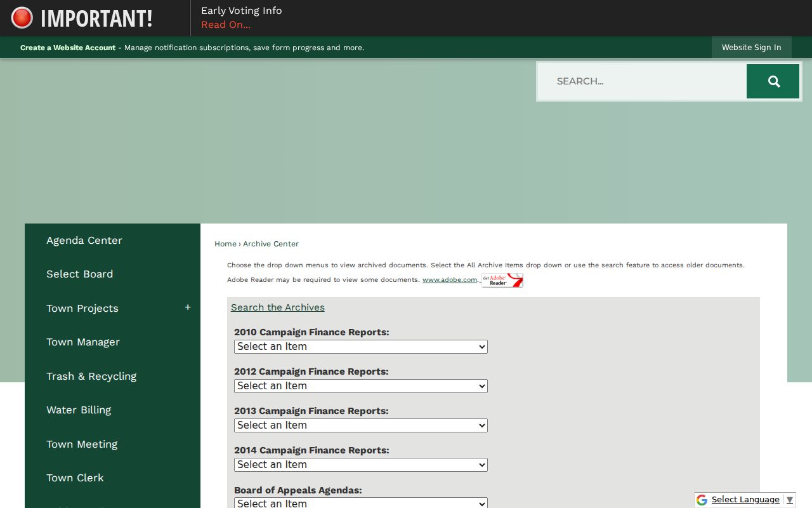Screen dimensions: 812x508
Task: Click the magnifying glass search button
Action: (773, 81)
